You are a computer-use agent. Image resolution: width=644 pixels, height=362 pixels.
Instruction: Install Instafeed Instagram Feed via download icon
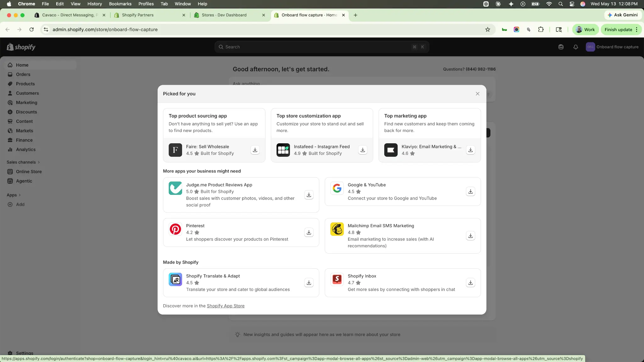point(363,150)
